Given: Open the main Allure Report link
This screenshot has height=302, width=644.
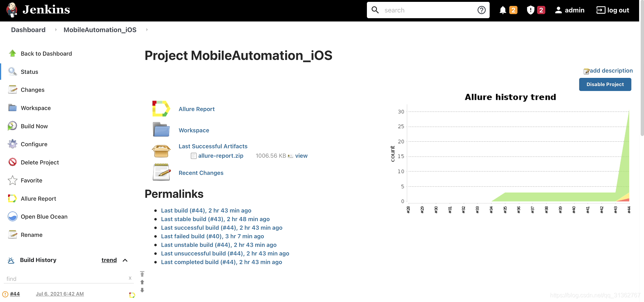Looking at the screenshot, I should 197,109.
